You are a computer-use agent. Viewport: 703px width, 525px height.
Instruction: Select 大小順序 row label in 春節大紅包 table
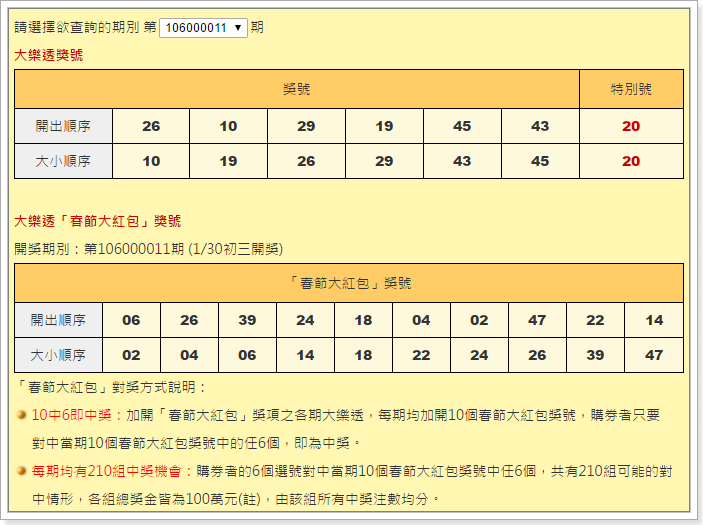pyautogui.click(x=58, y=355)
